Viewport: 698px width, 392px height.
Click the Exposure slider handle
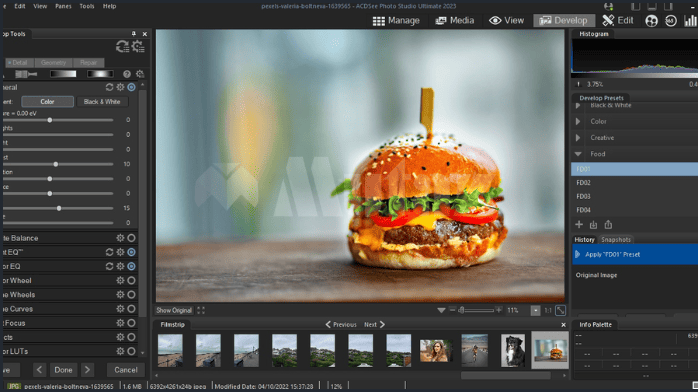tap(50, 120)
